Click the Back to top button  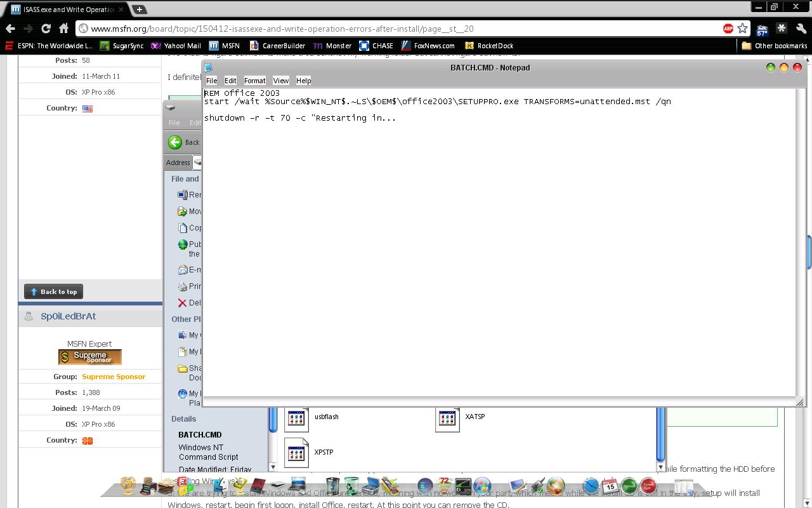coord(53,292)
